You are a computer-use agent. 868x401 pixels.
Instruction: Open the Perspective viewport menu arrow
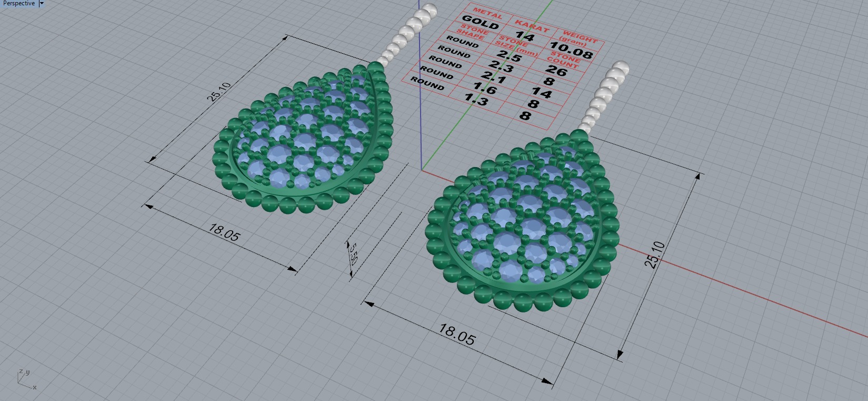click(x=42, y=3)
